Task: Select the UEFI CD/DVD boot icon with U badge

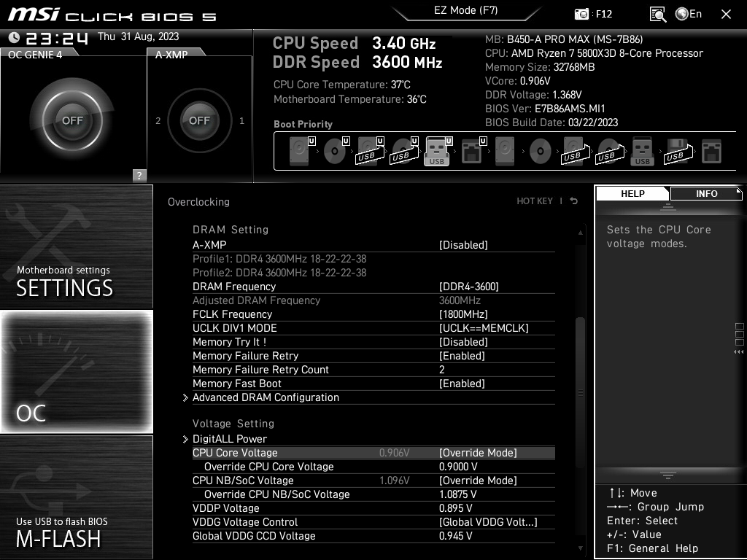Action: 336,152
